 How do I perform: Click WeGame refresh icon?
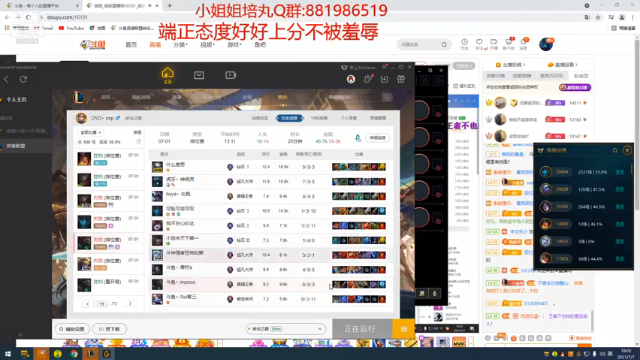pyautogui.click(x=23, y=79)
